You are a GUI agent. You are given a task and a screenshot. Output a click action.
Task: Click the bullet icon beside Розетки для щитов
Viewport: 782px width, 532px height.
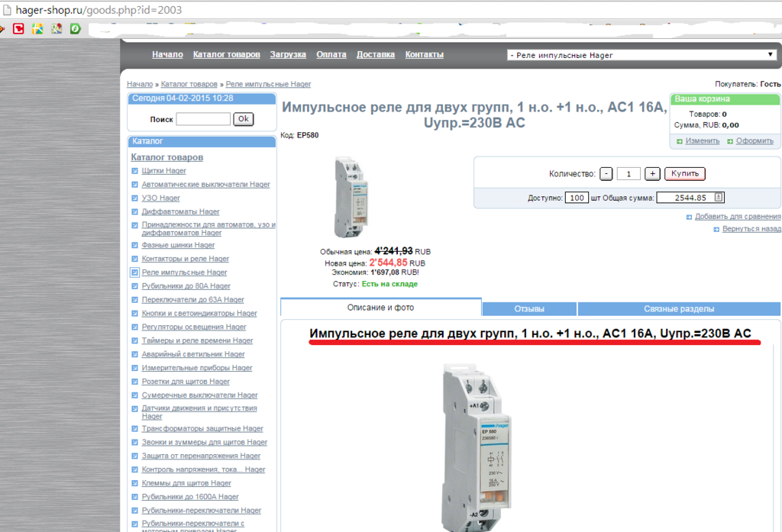pyautogui.click(x=134, y=382)
